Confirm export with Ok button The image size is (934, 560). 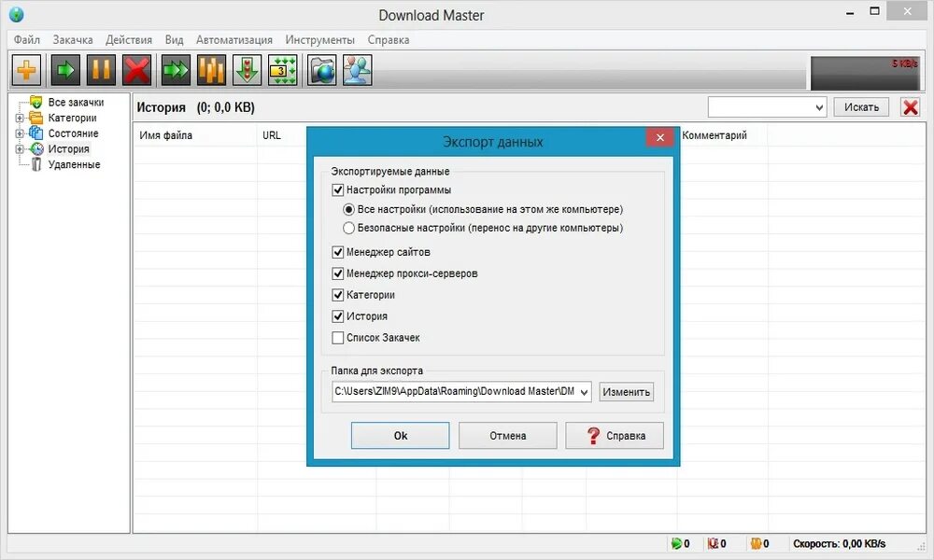pos(401,436)
